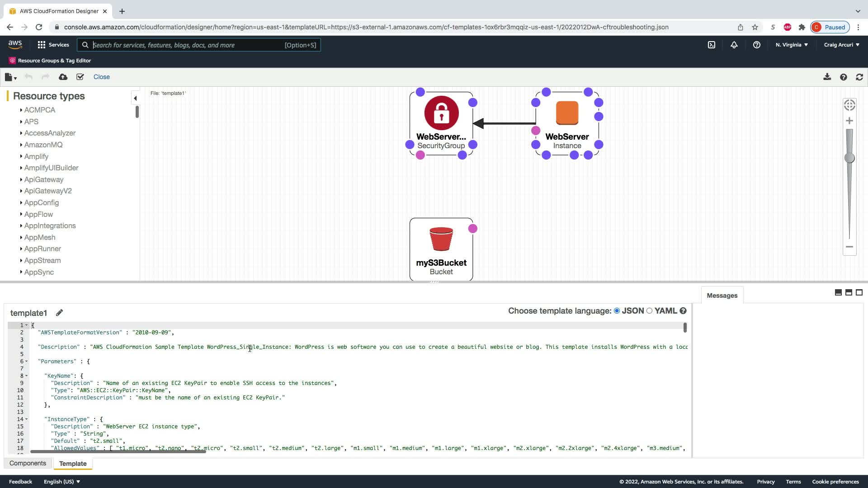Open the AWS CloudShell icon
868x488 pixels.
pos(712,45)
